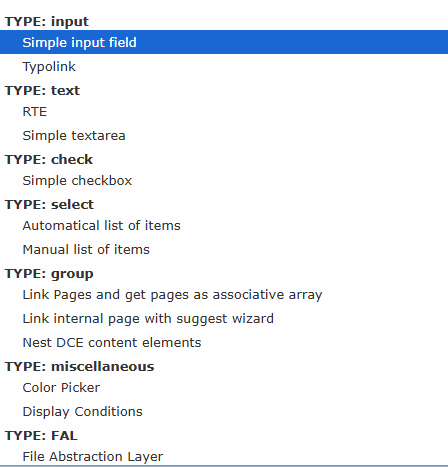Click the TYPE: input group header
The width and height of the screenshot is (448, 467).
(47, 21)
